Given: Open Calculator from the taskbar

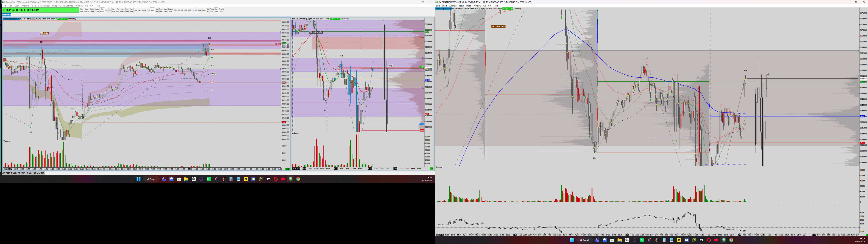Looking at the screenshot, I should click(231, 179).
